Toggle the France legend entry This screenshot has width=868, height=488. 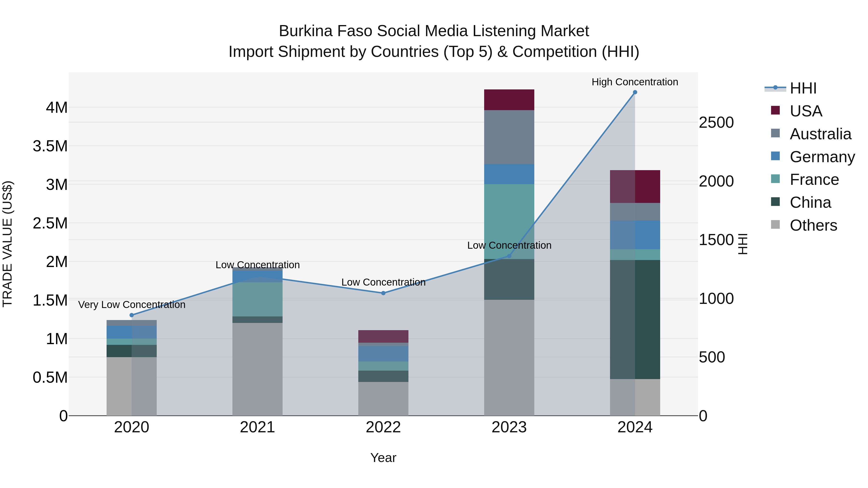tap(805, 180)
